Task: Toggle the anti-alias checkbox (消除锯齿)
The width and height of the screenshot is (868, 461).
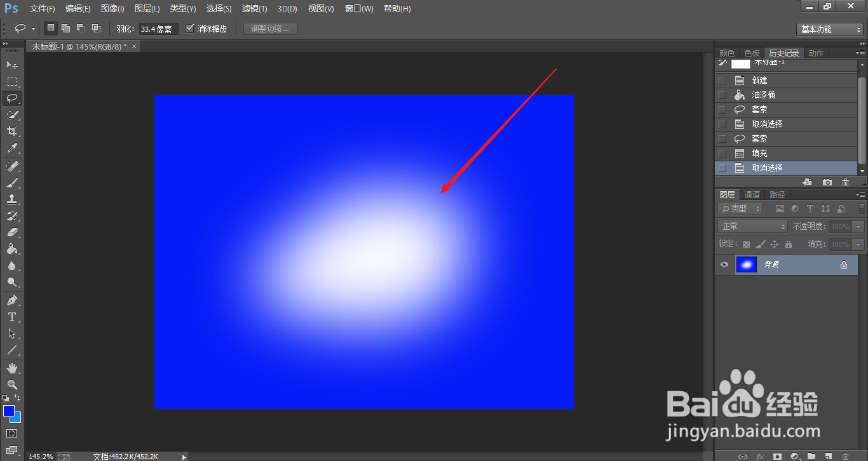Action: [189, 29]
